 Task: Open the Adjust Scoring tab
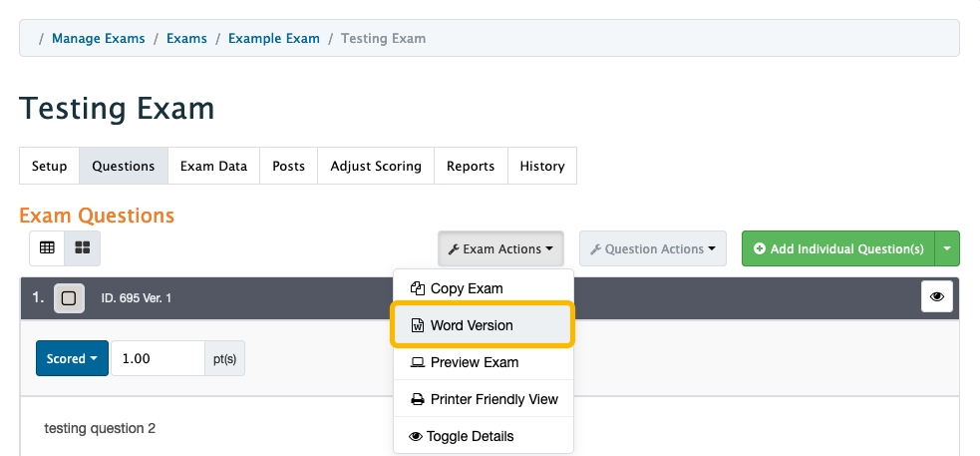[x=376, y=167]
